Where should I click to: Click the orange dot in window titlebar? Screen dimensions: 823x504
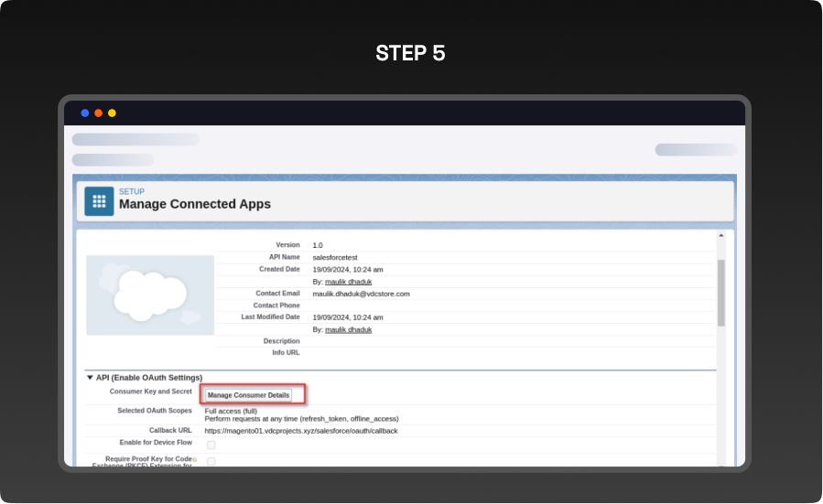pyautogui.click(x=99, y=113)
